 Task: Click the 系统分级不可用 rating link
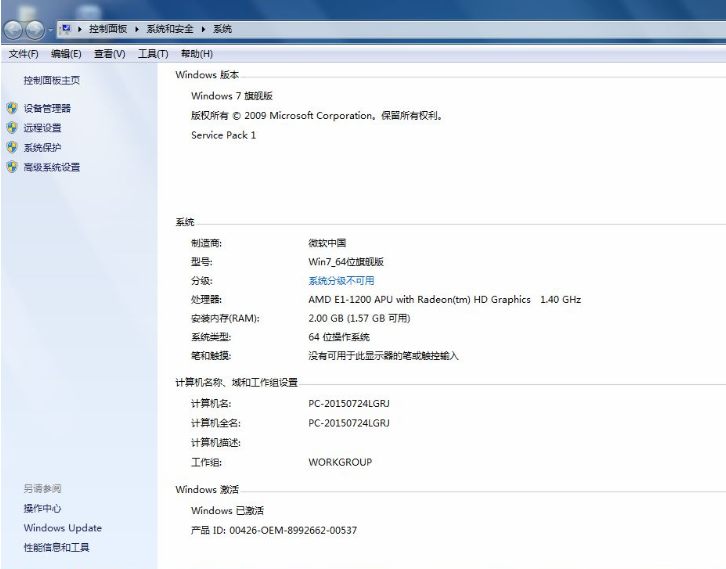[341, 281]
